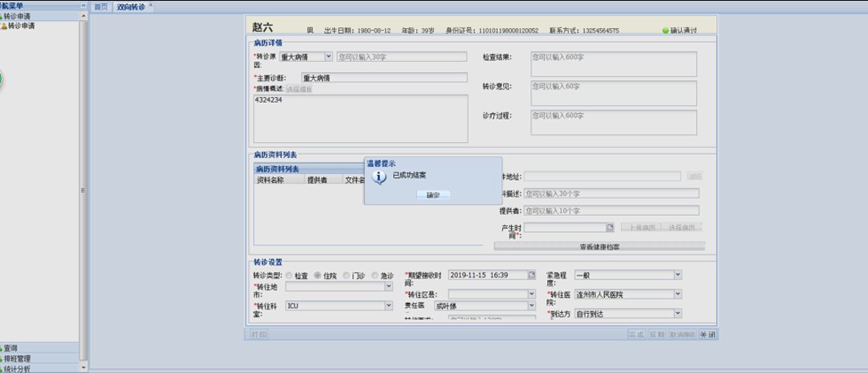This screenshot has height=373, width=868.
Task: Switch to the 首页 tab
Action: click(100, 6)
